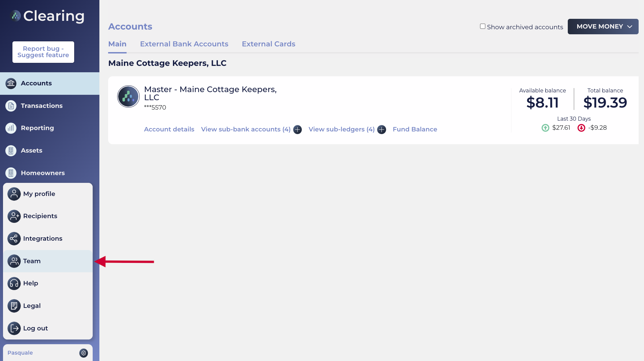Click the Master - Maine Cottage Keepers title
The width and height of the screenshot is (644, 361).
[210, 93]
